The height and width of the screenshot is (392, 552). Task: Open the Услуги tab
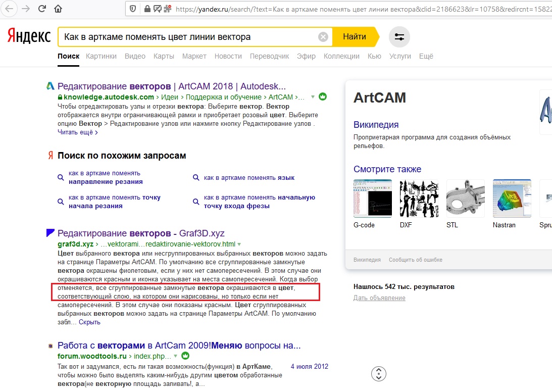tap(400, 57)
